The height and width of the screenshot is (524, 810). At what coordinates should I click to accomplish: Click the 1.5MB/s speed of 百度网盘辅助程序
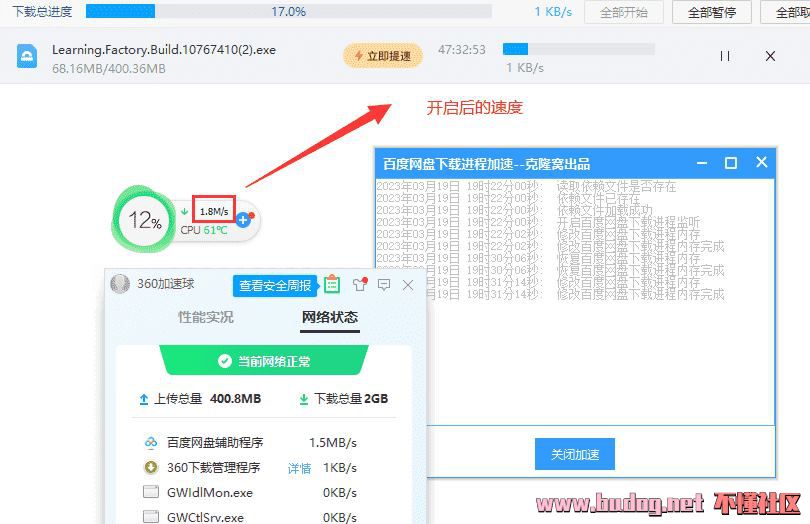pos(333,443)
